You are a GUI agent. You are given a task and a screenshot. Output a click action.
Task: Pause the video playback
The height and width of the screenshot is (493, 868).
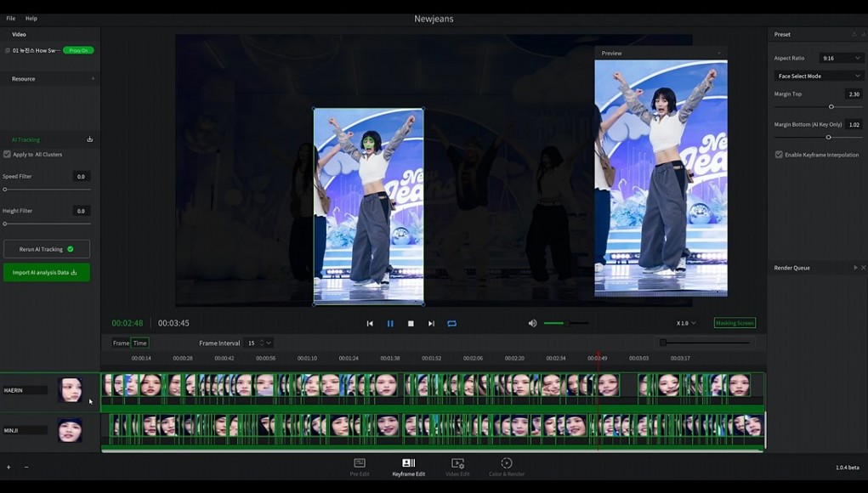[390, 324]
